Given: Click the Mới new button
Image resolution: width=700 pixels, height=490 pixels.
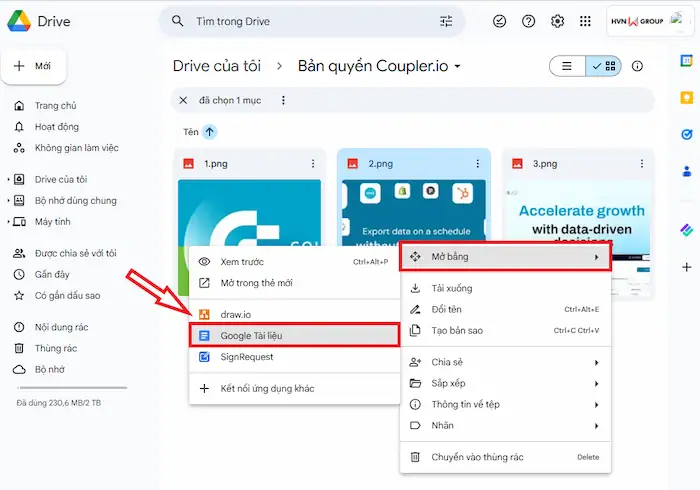Looking at the screenshot, I should 34,66.
